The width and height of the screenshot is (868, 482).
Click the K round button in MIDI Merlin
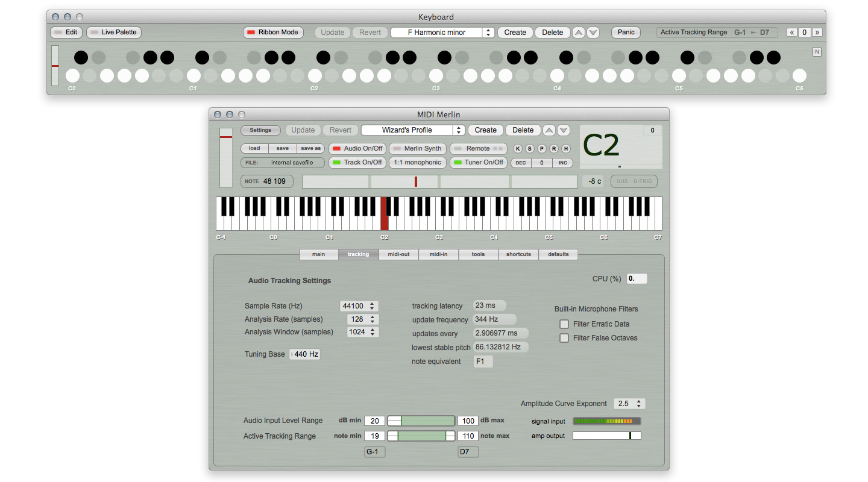[518, 149]
